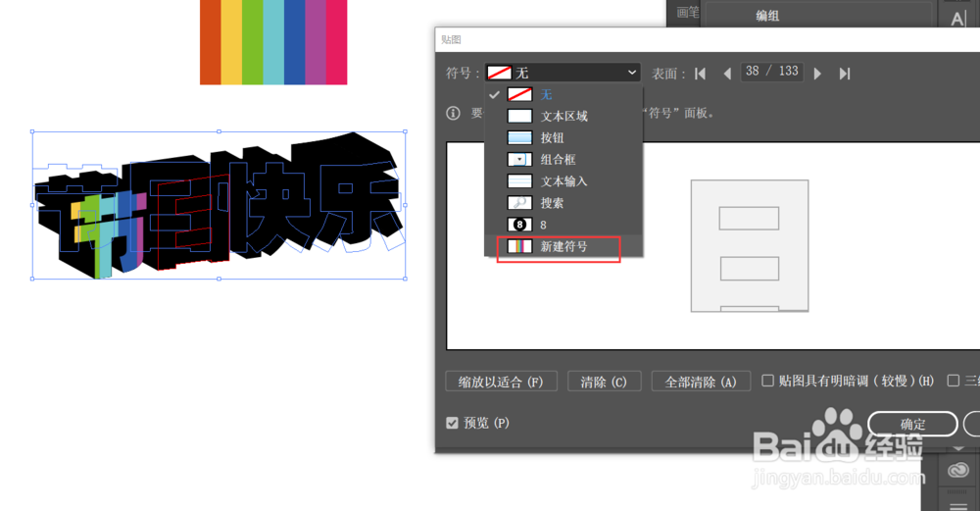Click the 组合框 symbol thumbnail
Image resolution: width=980 pixels, height=511 pixels.
[519, 160]
